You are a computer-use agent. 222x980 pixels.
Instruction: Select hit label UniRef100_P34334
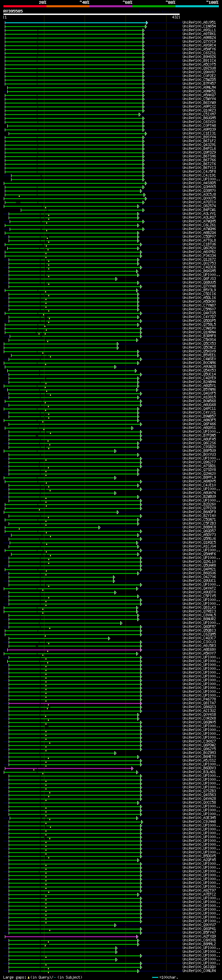point(199,256)
